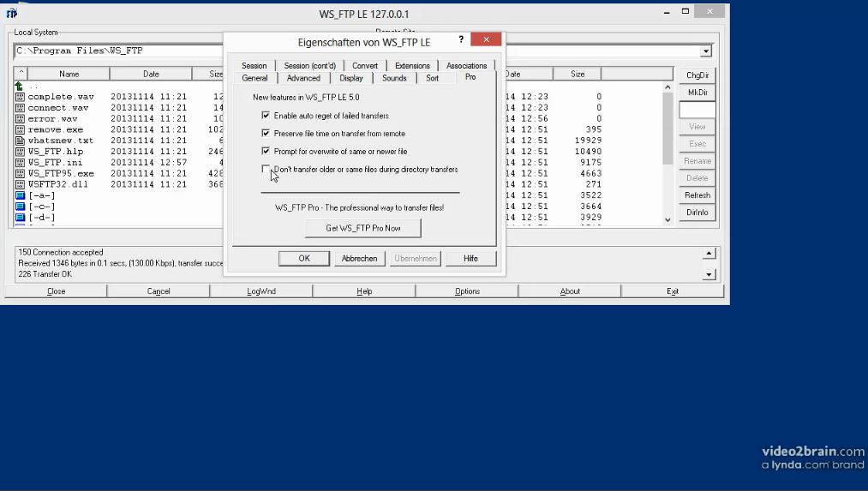Click the remote Refresh button

(x=697, y=195)
